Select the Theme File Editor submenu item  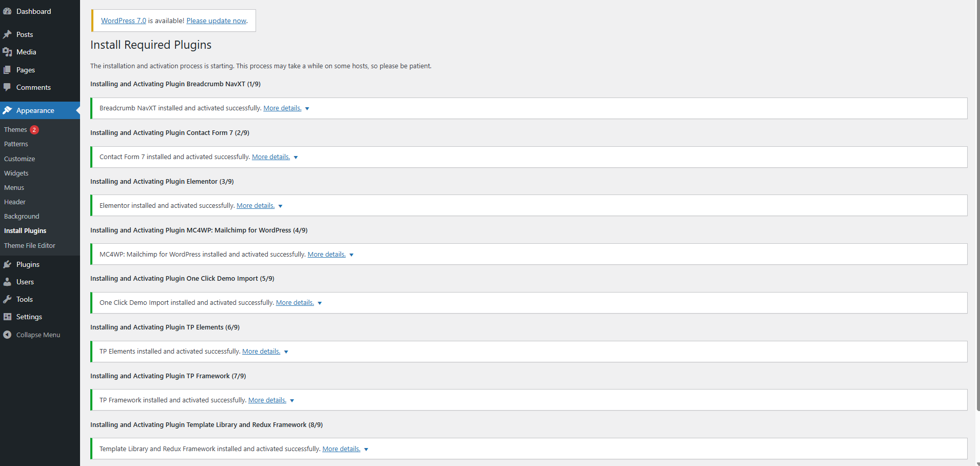(30, 246)
